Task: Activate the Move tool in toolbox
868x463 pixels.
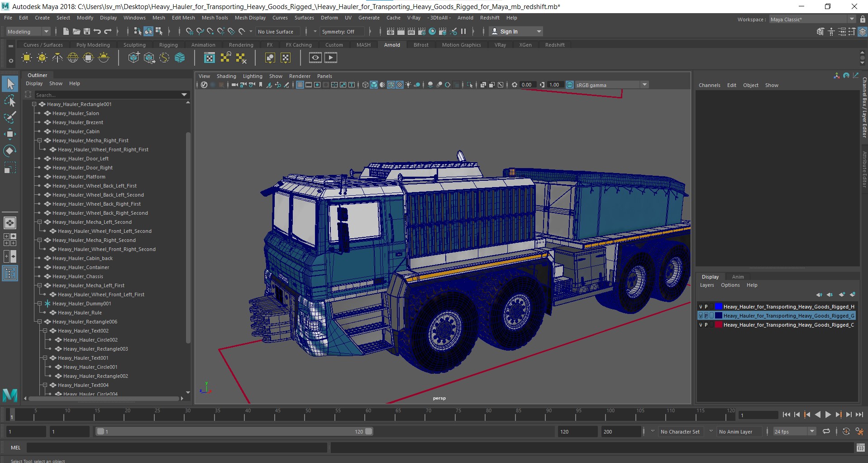Action: point(10,134)
